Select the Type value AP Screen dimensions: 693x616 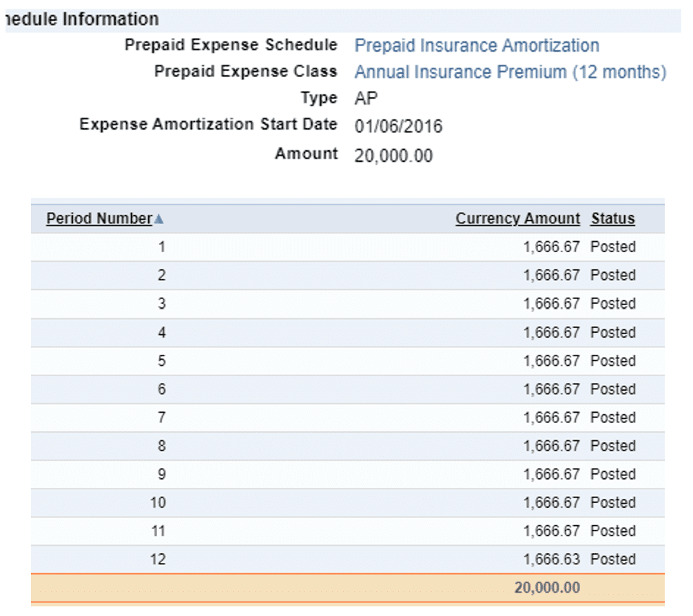[x=366, y=98]
